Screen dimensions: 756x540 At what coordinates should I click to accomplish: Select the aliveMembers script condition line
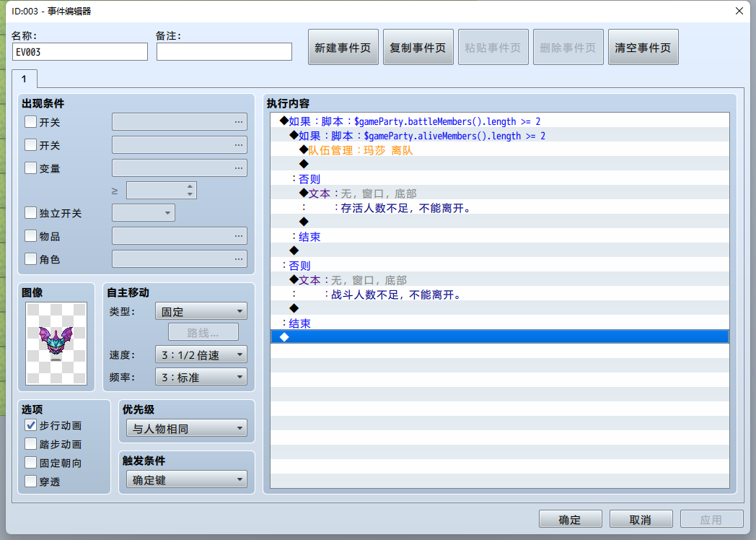[x=499, y=135]
